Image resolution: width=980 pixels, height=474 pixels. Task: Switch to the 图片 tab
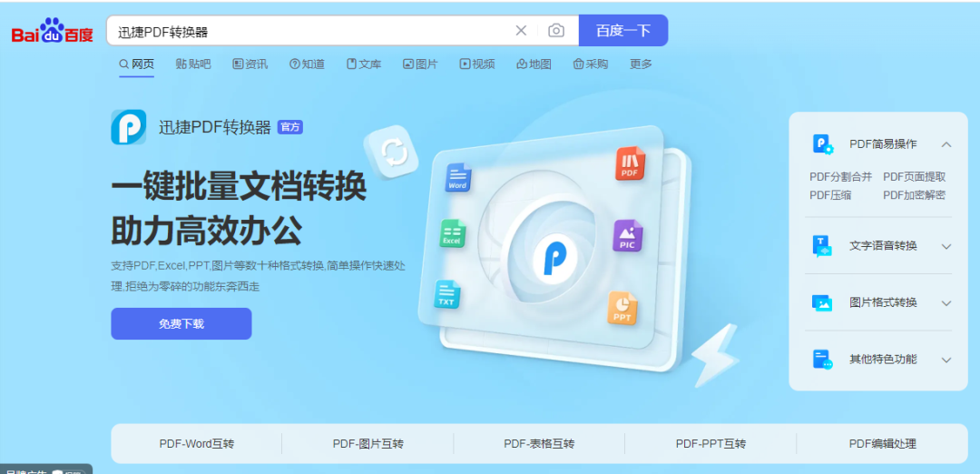tap(420, 64)
